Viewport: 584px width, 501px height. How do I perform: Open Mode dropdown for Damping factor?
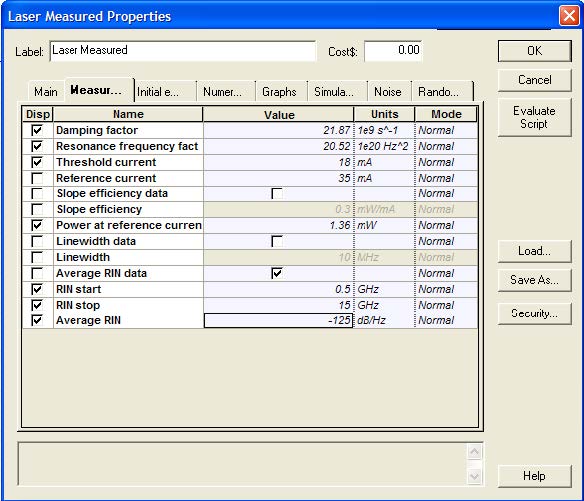click(446, 130)
